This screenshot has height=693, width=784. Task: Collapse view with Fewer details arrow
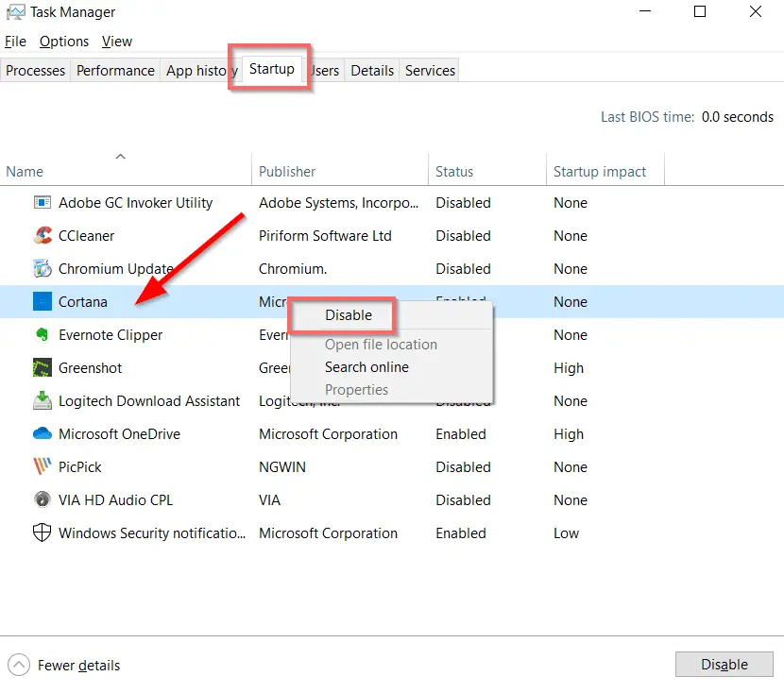19,665
